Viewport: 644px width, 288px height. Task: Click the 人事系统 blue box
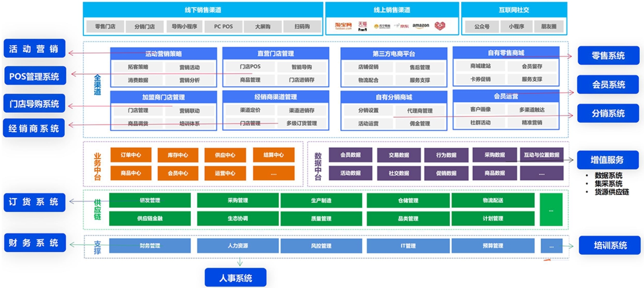236,278
